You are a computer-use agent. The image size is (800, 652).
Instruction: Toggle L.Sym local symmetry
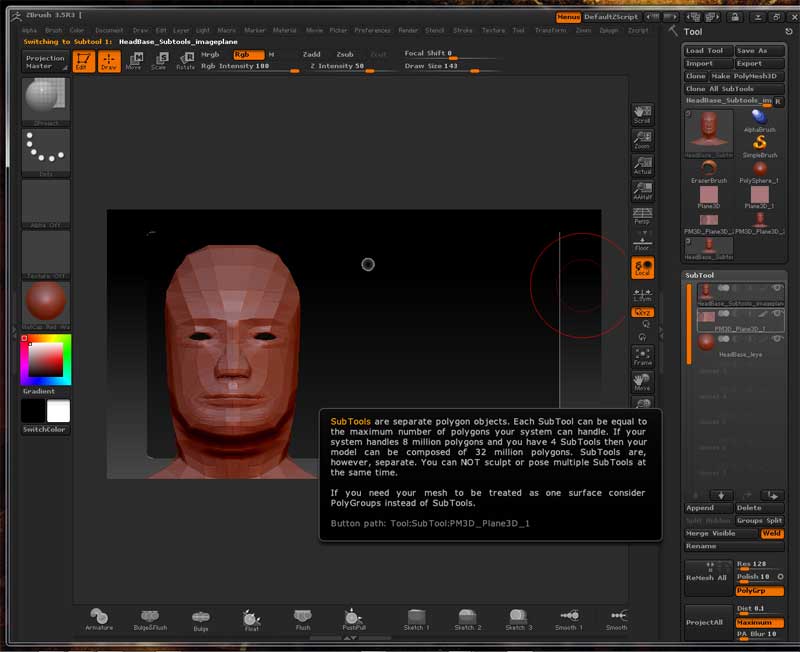pyautogui.click(x=642, y=294)
